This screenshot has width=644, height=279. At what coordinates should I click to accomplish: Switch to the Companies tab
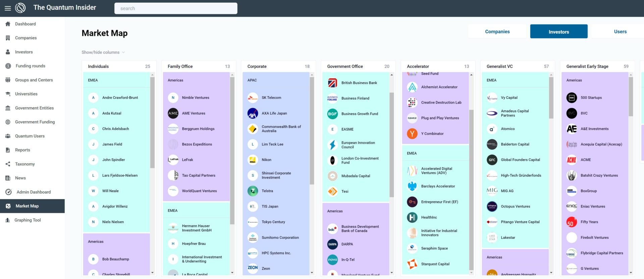[x=497, y=32]
